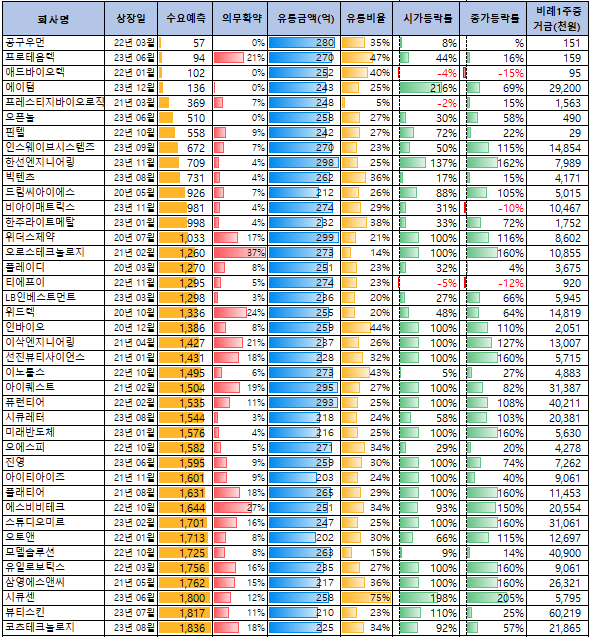Select float amount '299' in 위더스제약 row
The width and height of the screenshot is (589, 637).
(x=304, y=238)
